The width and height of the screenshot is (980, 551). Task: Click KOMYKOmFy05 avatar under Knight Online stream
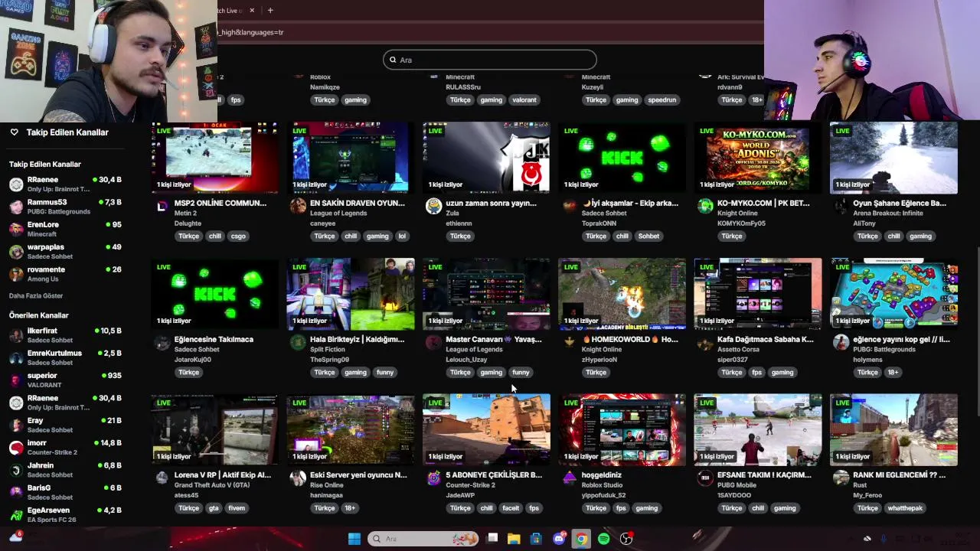705,206
